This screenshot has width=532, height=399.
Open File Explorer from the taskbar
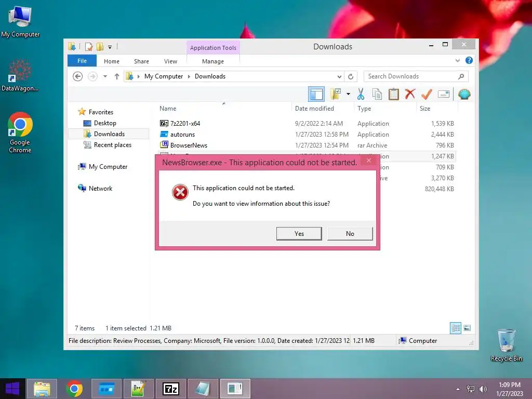(x=42, y=389)
